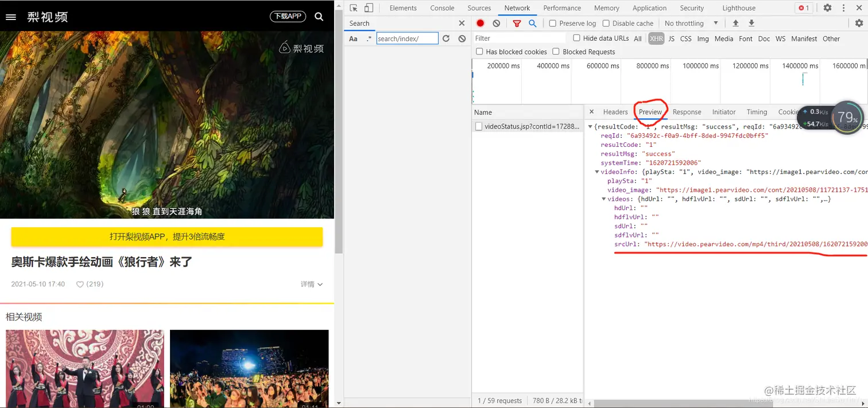Click the search magnifier in the Pear Video header
This screenshot has height=408, width=868.
319,17
